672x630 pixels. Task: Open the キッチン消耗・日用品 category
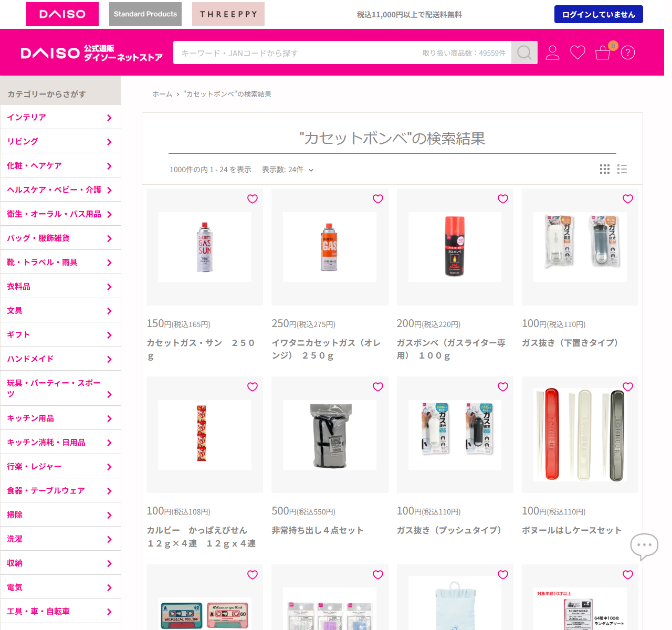[60, 442]
